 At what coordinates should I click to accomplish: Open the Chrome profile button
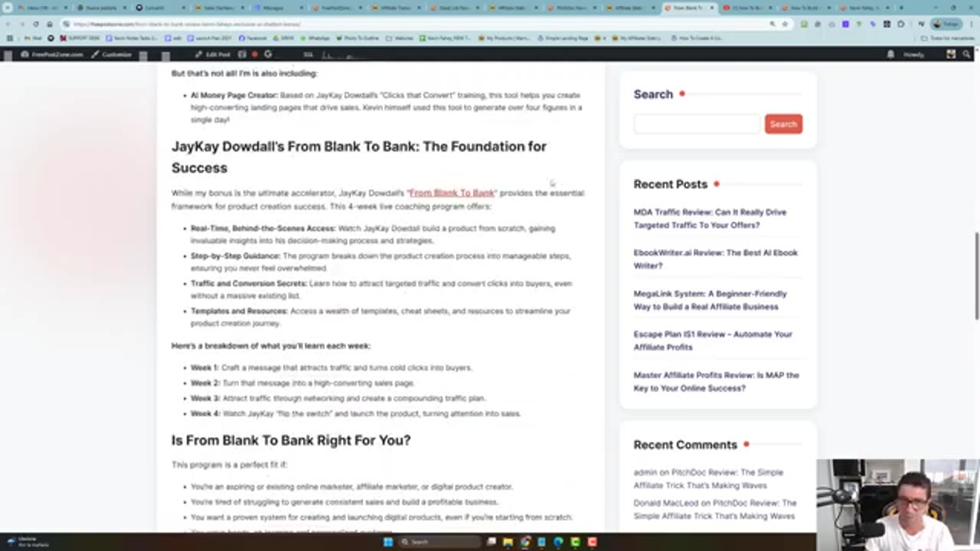947,24
